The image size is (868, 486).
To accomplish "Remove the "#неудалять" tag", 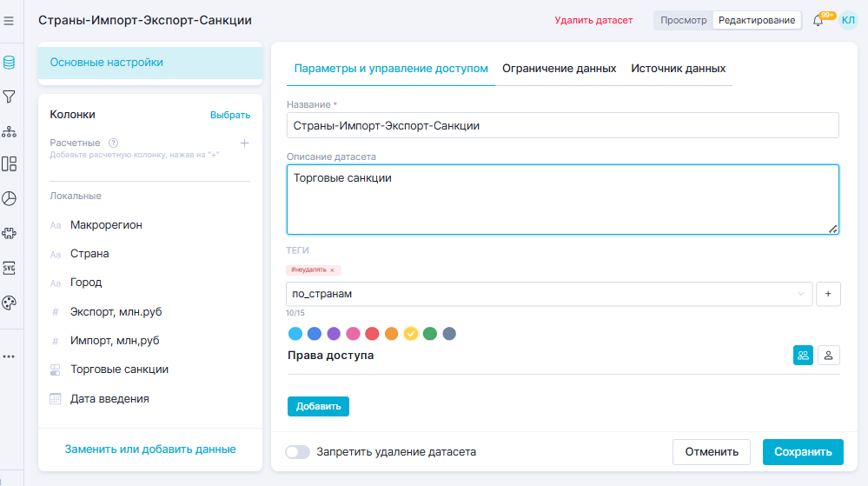I will point(332,270).
